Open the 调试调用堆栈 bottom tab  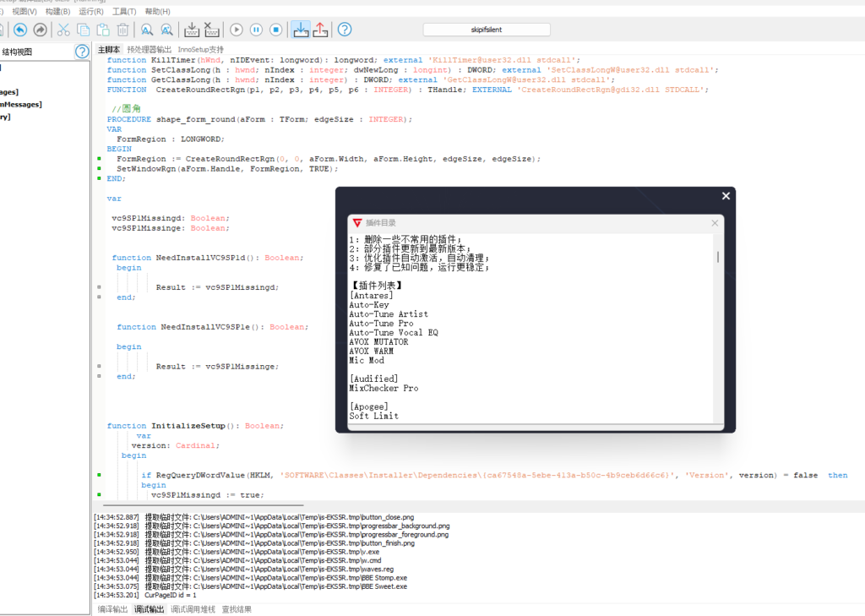point(193,608)
